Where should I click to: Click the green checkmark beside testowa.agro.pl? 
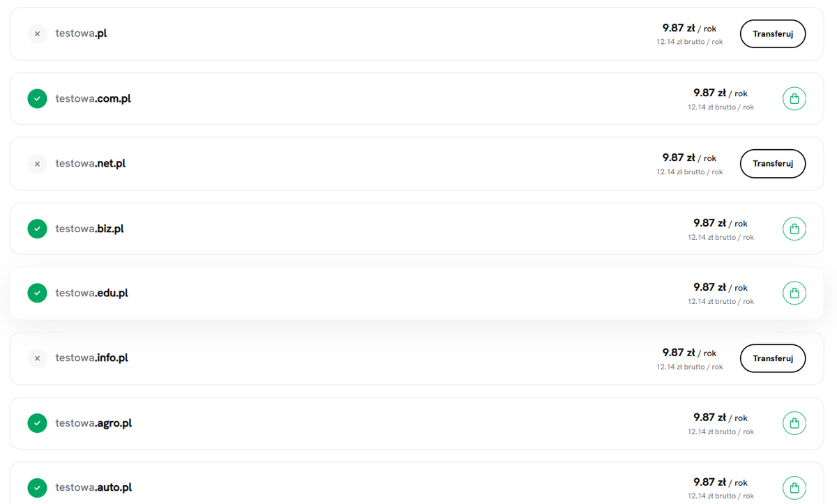[37, 423]
